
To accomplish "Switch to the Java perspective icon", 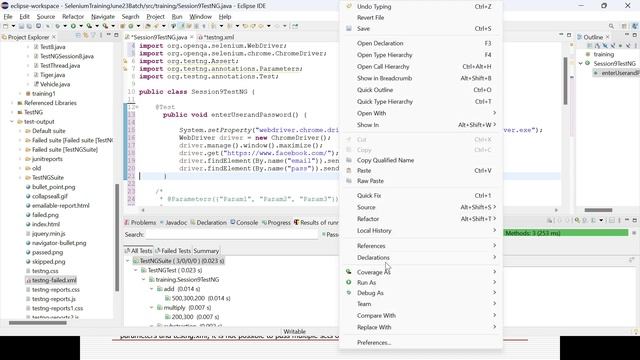I will (635, 26).
